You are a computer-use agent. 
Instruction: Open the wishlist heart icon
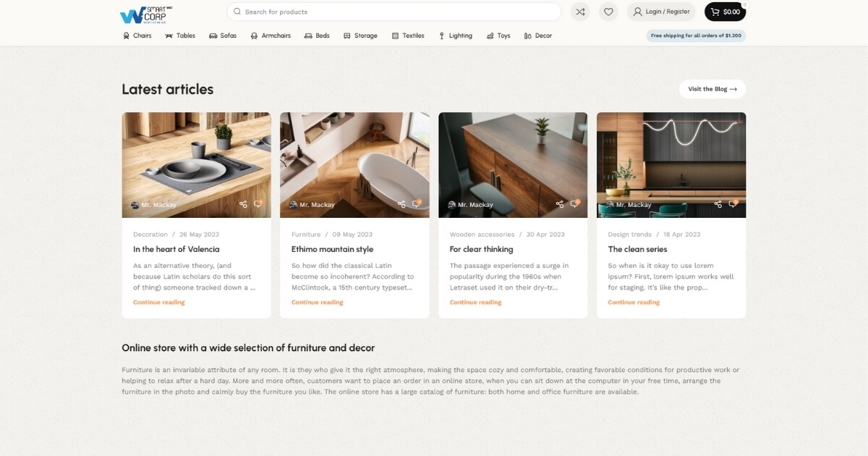coord(608,12)
